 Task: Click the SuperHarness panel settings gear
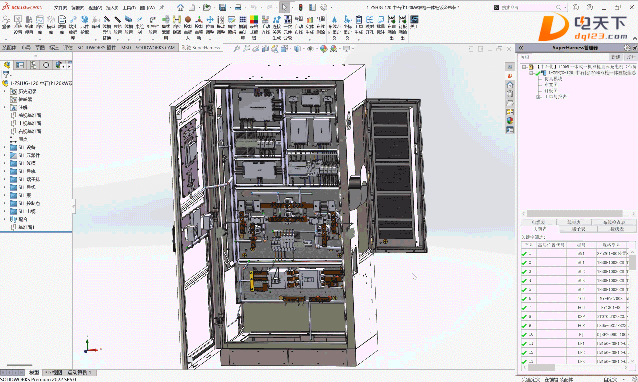pyautogui.click(x=627, y=48)
